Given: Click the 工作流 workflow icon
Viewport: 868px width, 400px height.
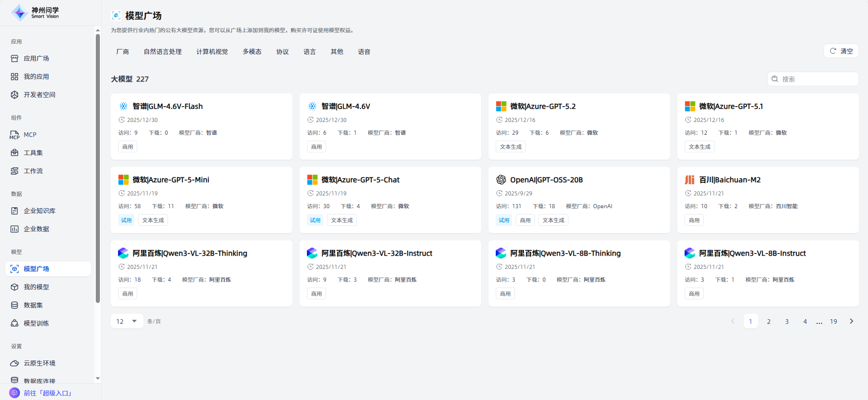Looking at the screenshot, I should pos(15,171).
